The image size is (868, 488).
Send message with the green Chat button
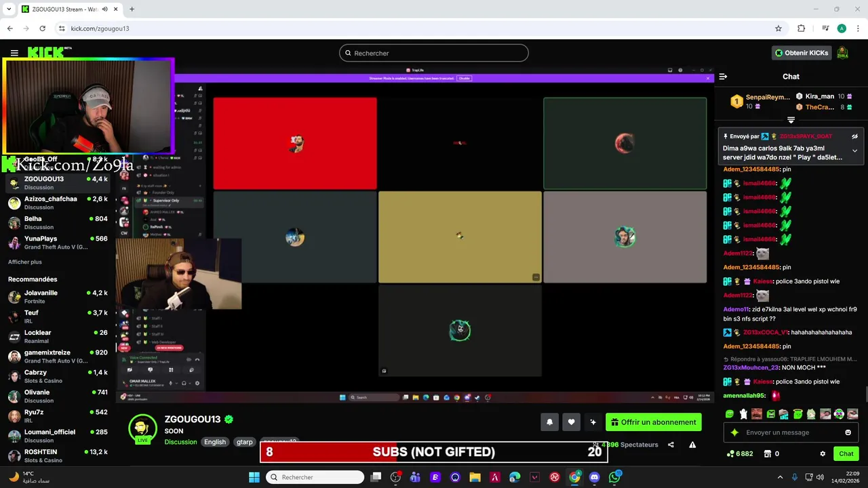[x=846, y=453]
